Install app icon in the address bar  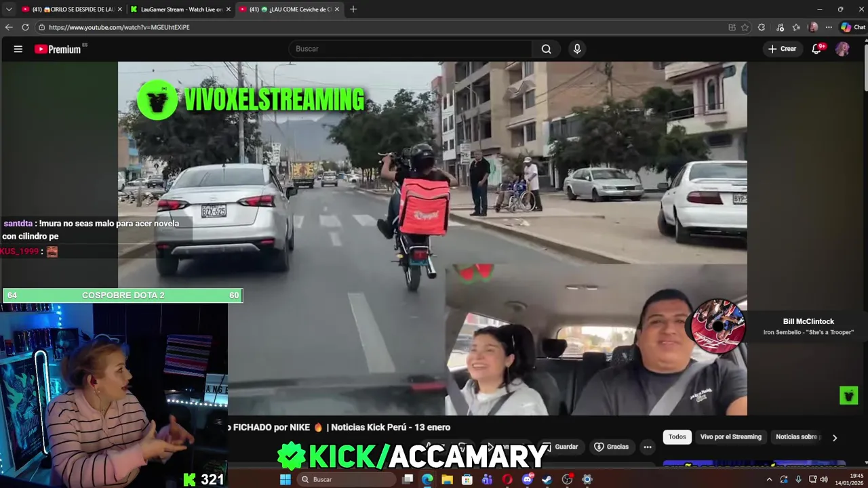[x=732, y=27]
